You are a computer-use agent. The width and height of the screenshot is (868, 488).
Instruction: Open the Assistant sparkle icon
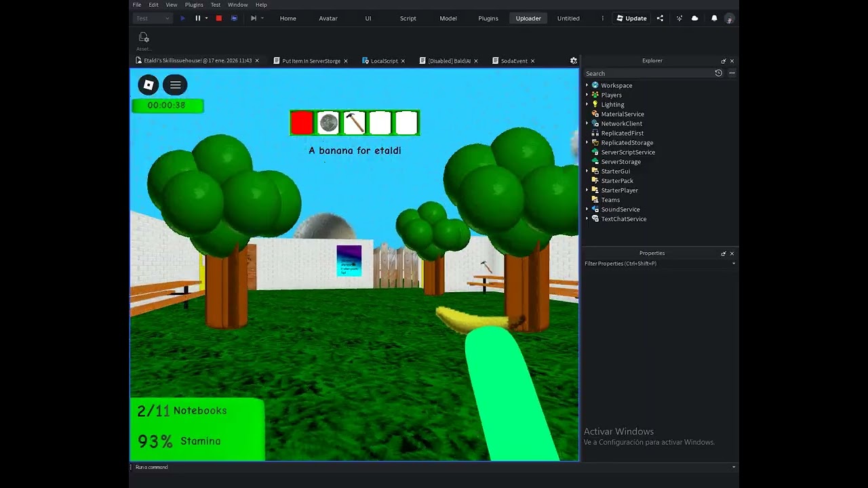click(x=679, y=18)
